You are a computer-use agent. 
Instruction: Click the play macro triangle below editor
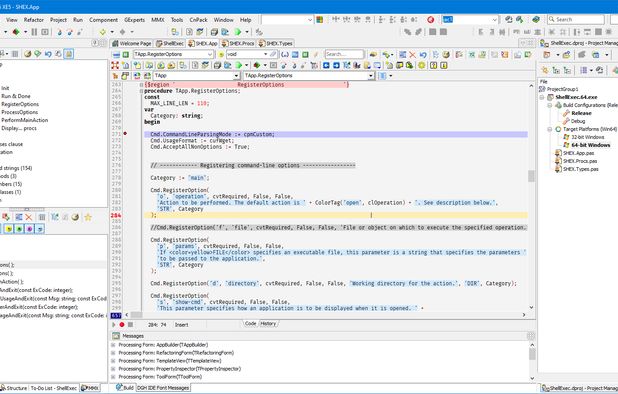click(x=114, y=325)
